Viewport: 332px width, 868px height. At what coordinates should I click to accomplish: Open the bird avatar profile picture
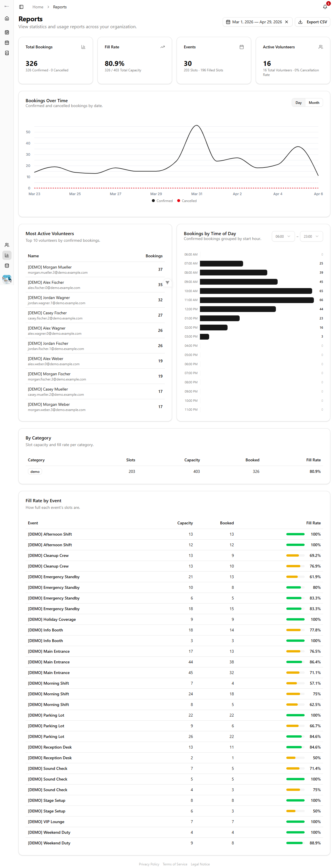pos(7,279)
